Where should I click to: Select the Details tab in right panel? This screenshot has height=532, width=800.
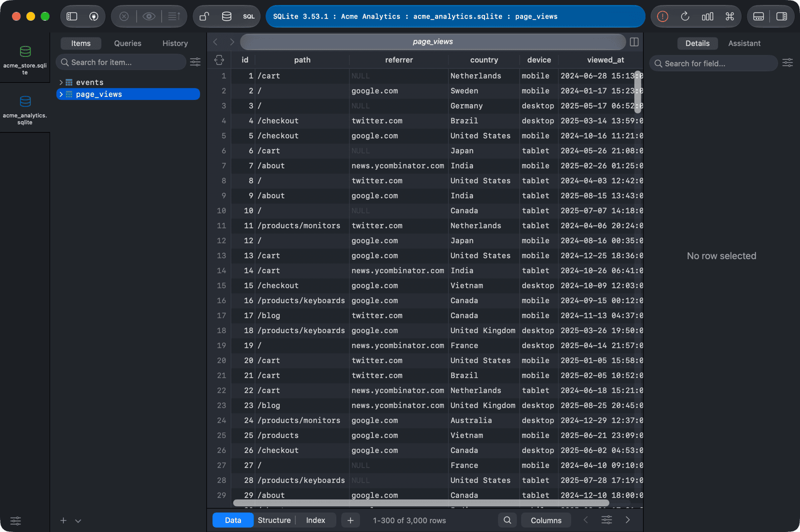point(697,43)
